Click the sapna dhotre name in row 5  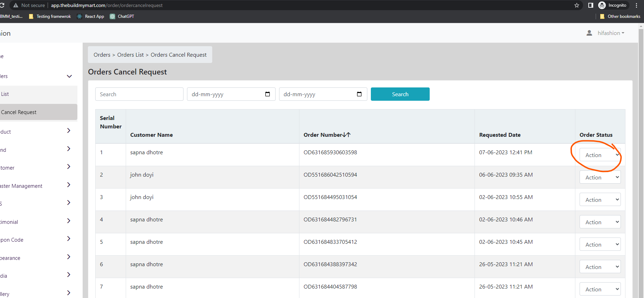click(x=146, y=242)
